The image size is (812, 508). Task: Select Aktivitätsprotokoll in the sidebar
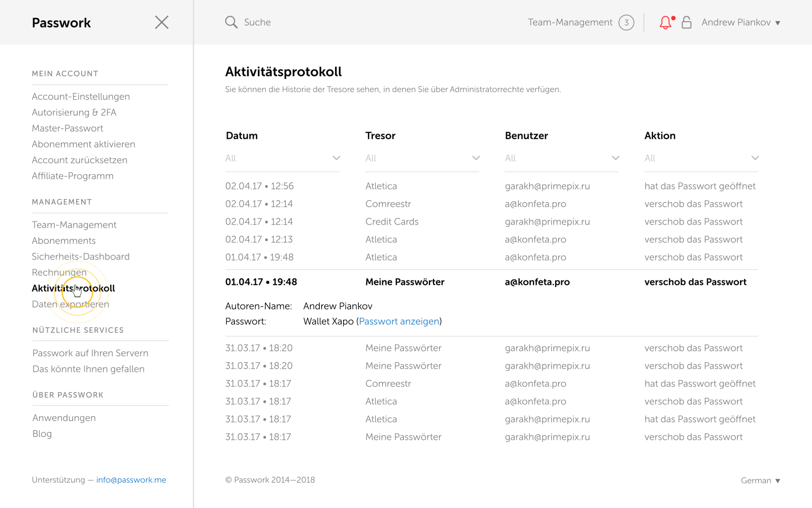click(x=73, y=288)
